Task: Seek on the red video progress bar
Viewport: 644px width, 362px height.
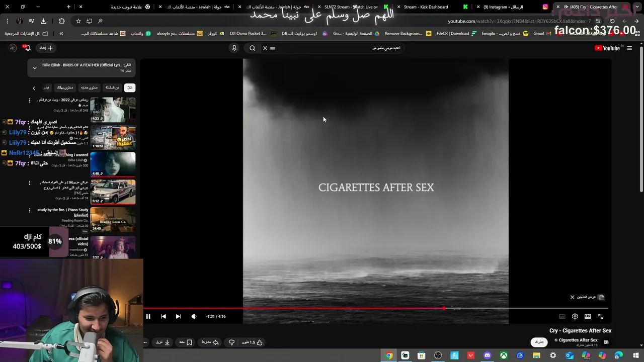Action: (x=375, y=308)
